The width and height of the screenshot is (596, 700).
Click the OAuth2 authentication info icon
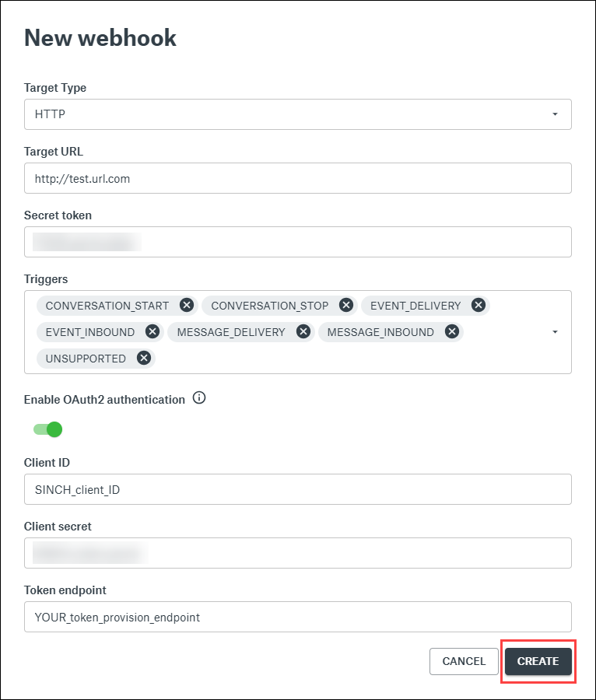[199, 397]
